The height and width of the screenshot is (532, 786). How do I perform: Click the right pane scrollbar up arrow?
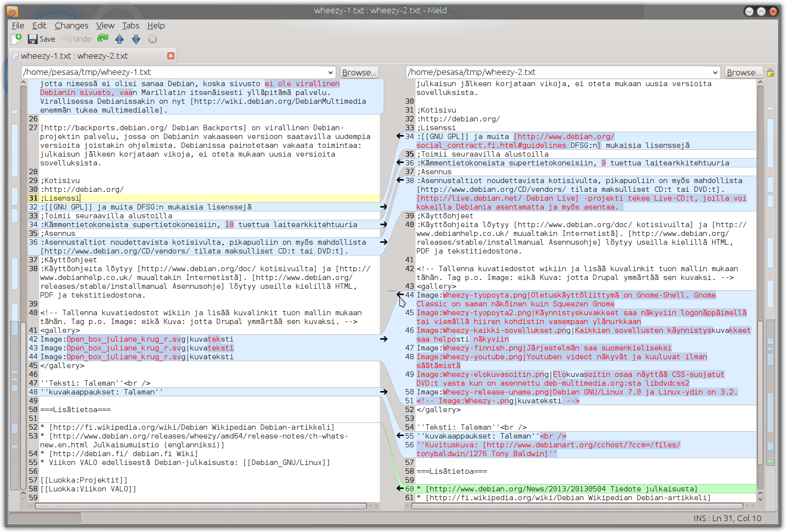click(760, 83)
